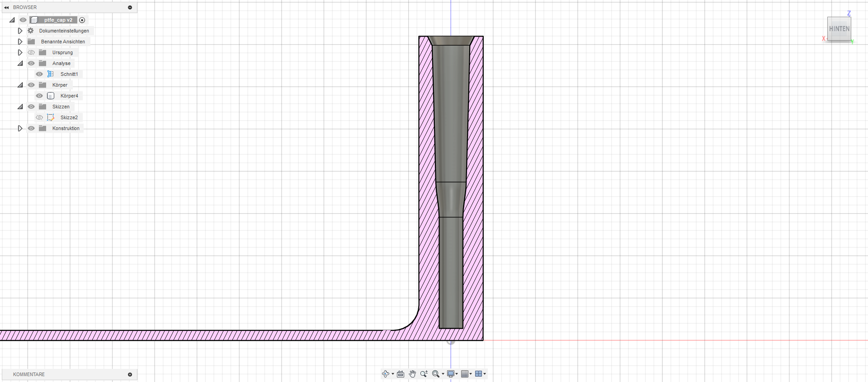Viewport: 868px width, 382px height.
Task: Click the Schnitt1 section analysis icon
Action: pos(51,74)
